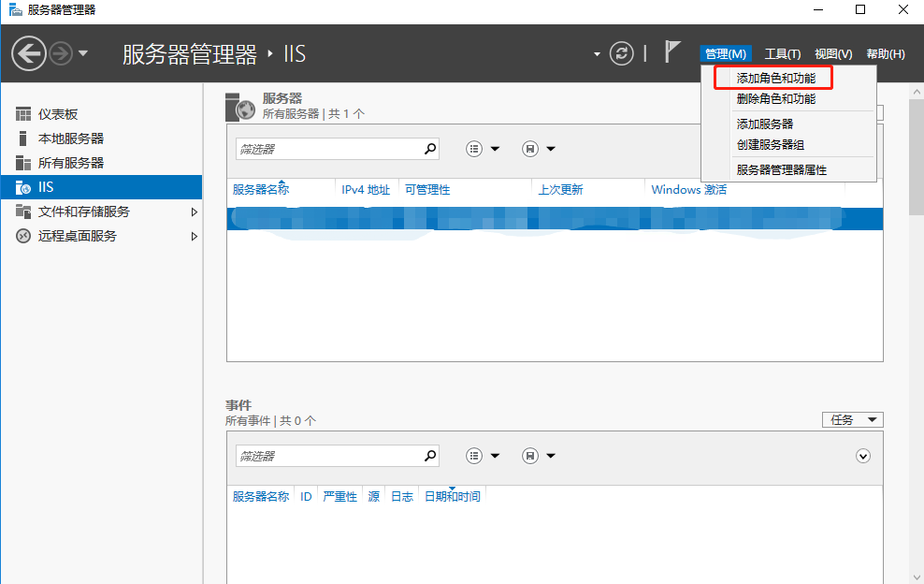Click the list criteria icon in the events section
Image resolution: width=924 pixels, height=584 pixels.
point(474,456)
